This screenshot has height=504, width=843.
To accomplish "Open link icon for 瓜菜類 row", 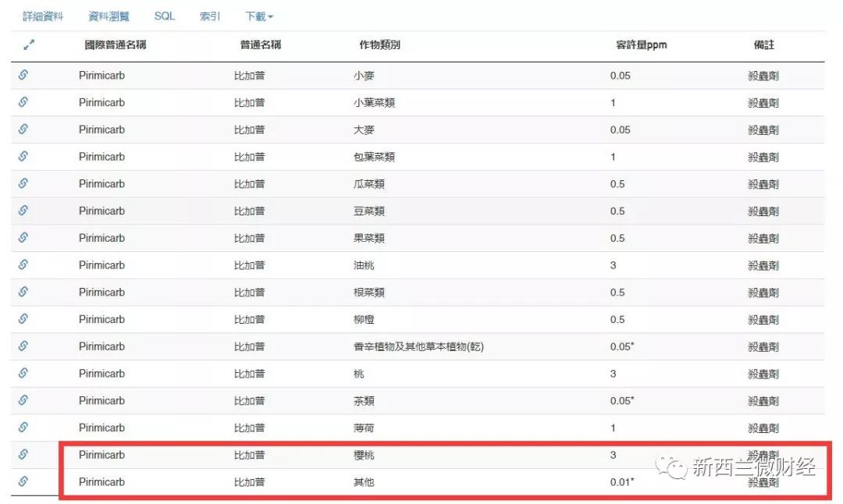I will (x=23, y=183).
